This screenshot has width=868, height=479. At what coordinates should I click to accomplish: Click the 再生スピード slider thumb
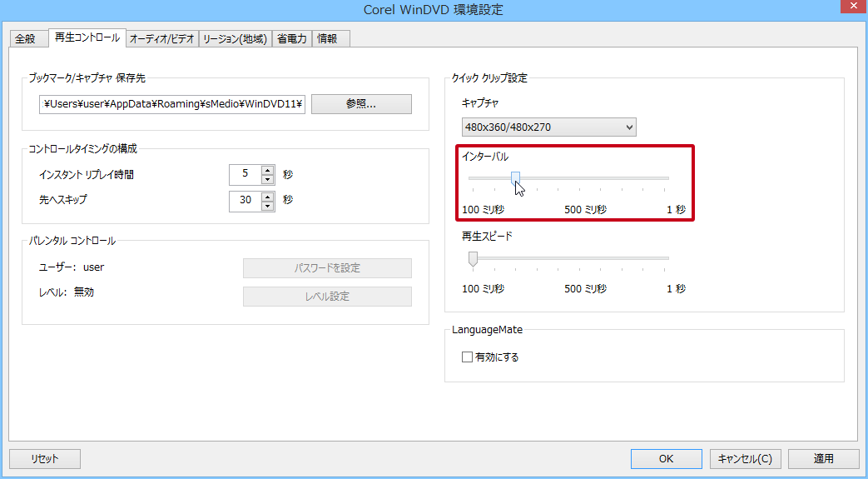tap(473, 258)
